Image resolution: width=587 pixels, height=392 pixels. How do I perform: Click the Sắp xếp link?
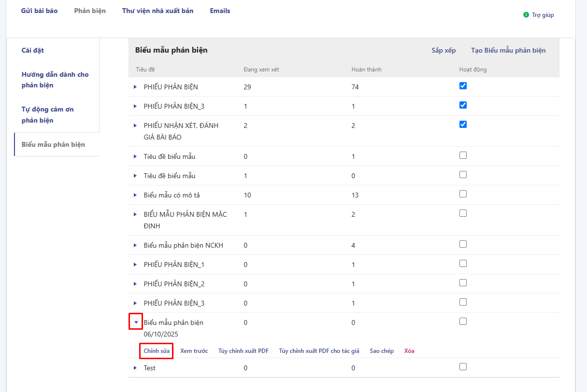(444, 50)
